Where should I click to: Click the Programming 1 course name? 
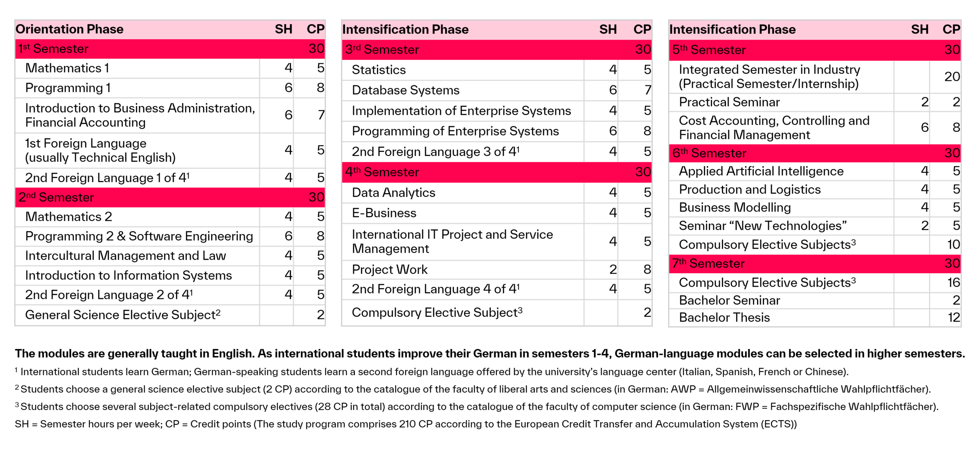(x=68, y=88)
